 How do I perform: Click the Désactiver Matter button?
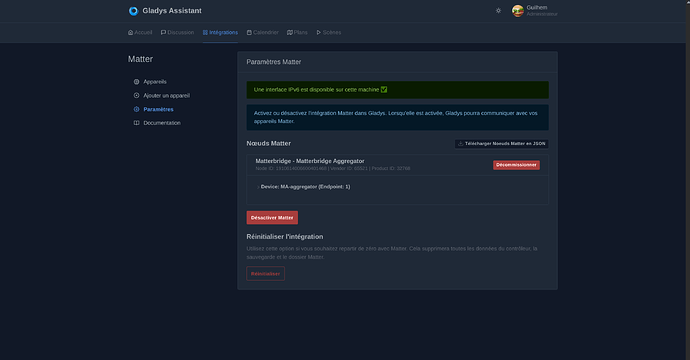tap(272, 217)
